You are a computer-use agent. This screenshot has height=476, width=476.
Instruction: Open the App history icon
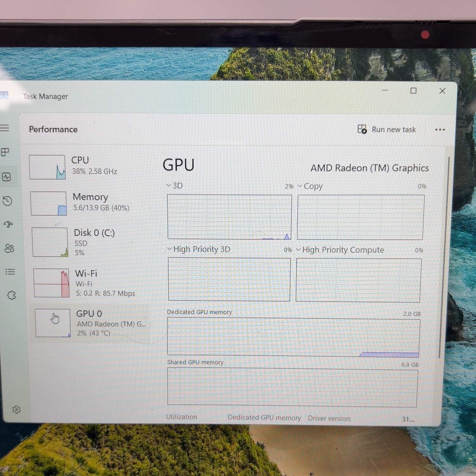point(7,201)
